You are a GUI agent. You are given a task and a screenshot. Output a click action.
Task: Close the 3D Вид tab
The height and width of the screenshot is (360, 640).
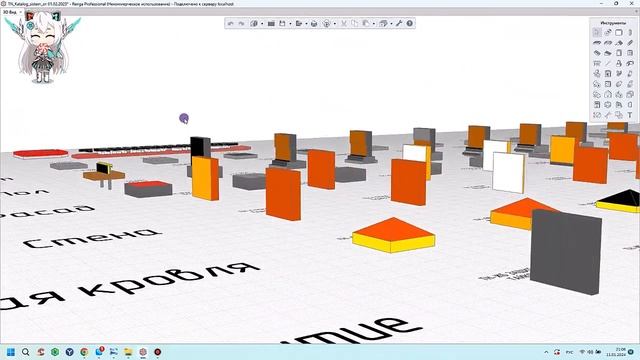[20, 12]
